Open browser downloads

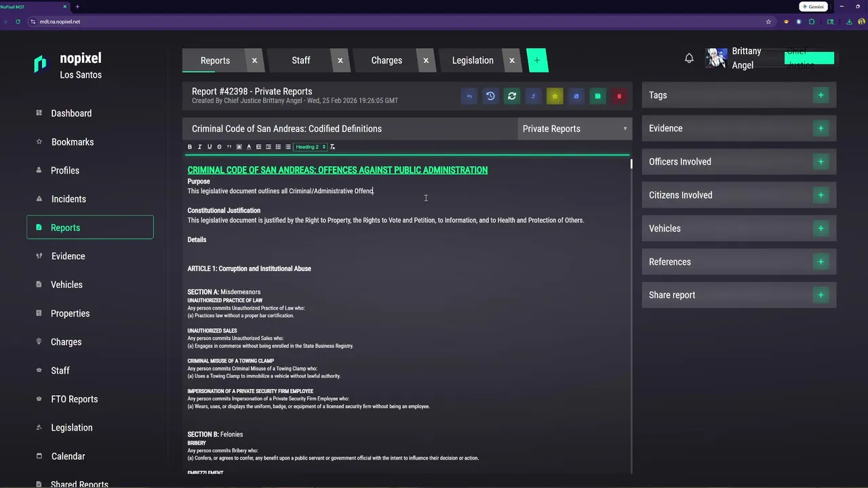[x=849, y=22]
